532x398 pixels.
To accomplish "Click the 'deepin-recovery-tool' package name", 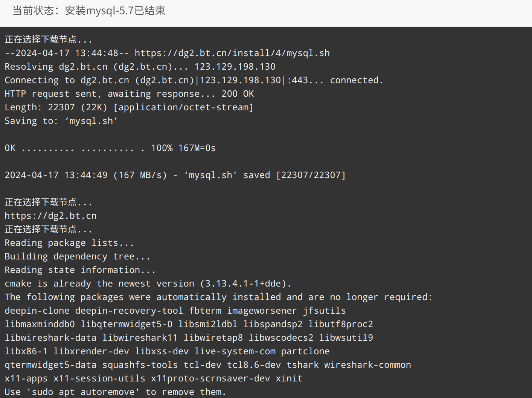I will (x=129, y=311).
